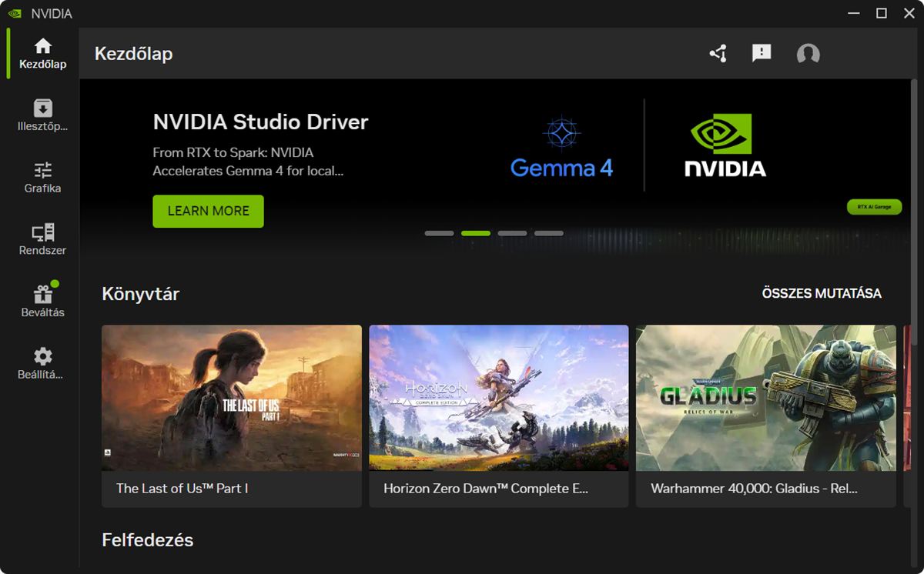Click the Gemma 4 logo in banner
This screenshot has width=924, height=574.
561,146
